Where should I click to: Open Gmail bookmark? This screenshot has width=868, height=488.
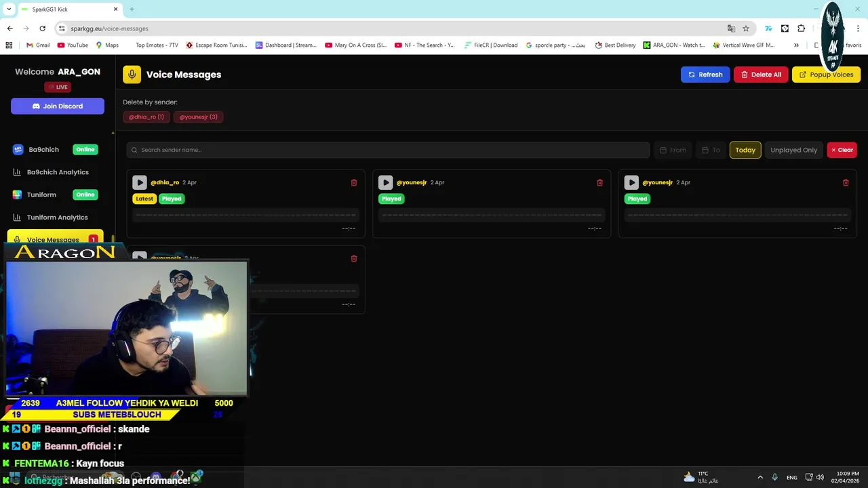click(x=38, y=45)
